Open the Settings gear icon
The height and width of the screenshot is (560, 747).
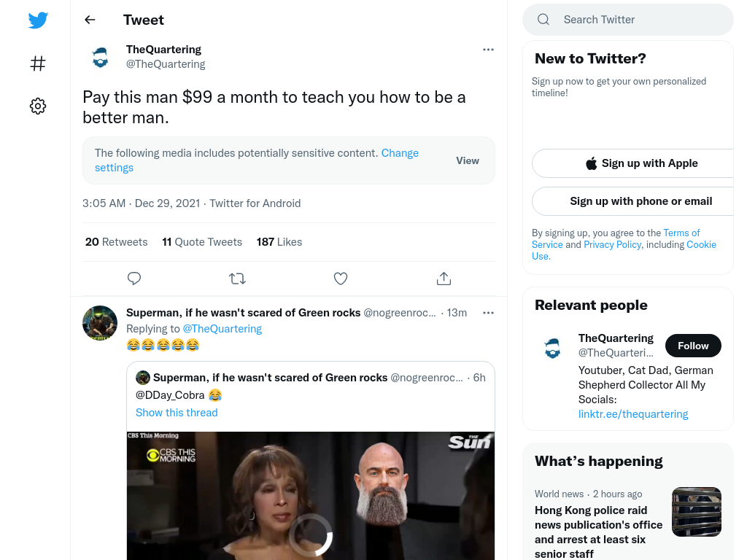click(x=38, y=106)
